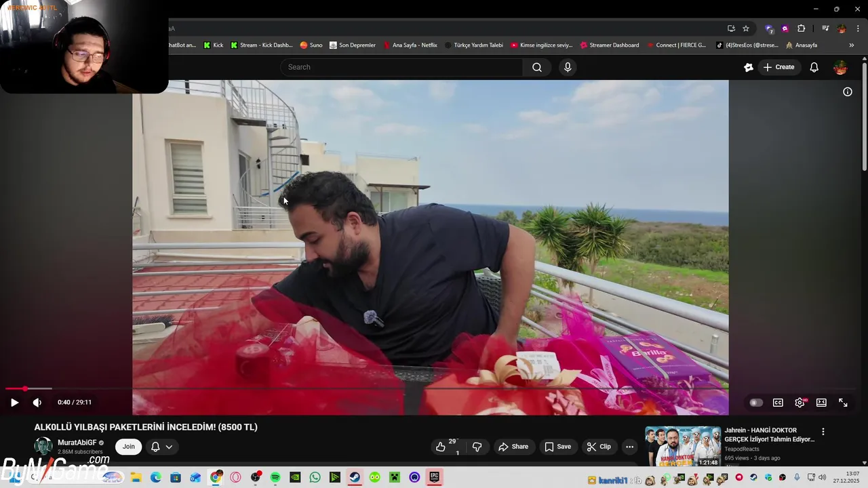Screen dimensions: 868x488
Task: Open the Son Depremler bookmark
Action: point(353,45)
